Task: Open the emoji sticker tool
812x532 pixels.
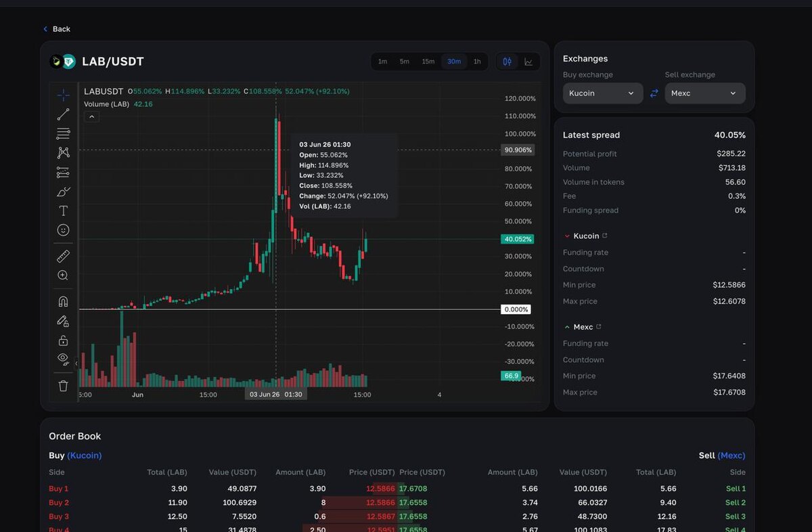Action: pyautogui.click(x=63, y=230)
